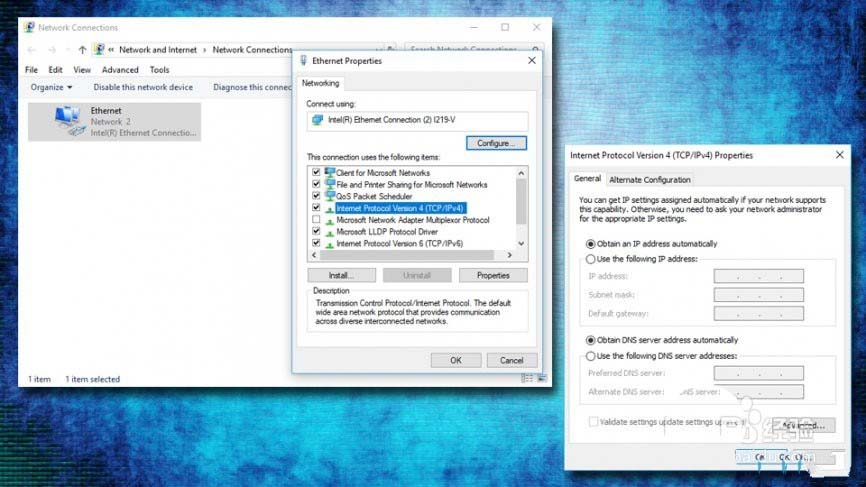Click the Multiplexor Protocol item icon

pyautogui.click(x=330, y=220)
